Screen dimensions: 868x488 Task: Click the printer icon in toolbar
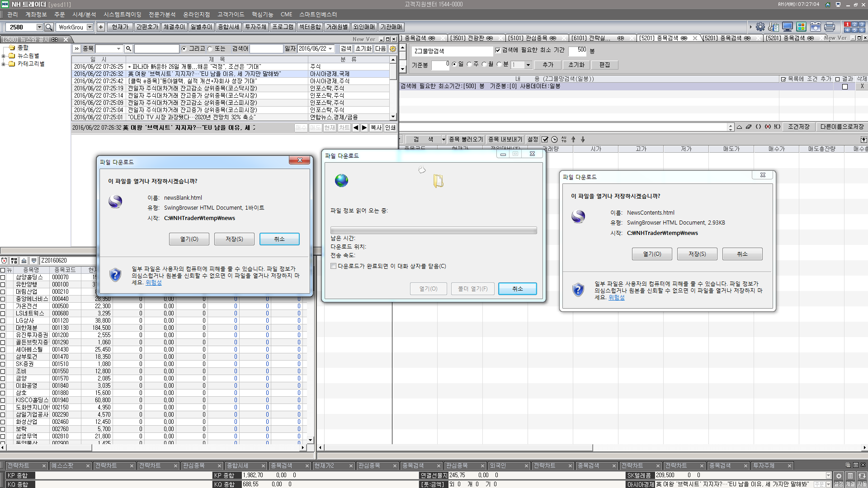point(830,27)
